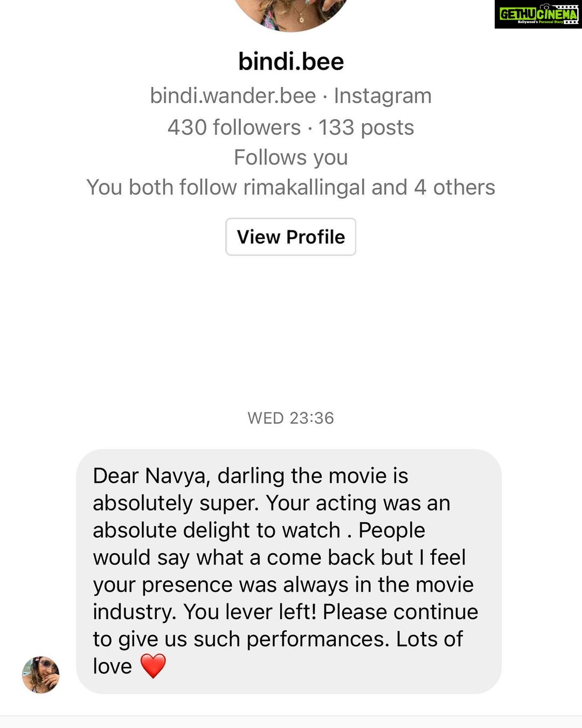Click the camera icon in the GethuCinema logo
The height and width of the screenshot is (728, 582).
click(x=545, y=7)
